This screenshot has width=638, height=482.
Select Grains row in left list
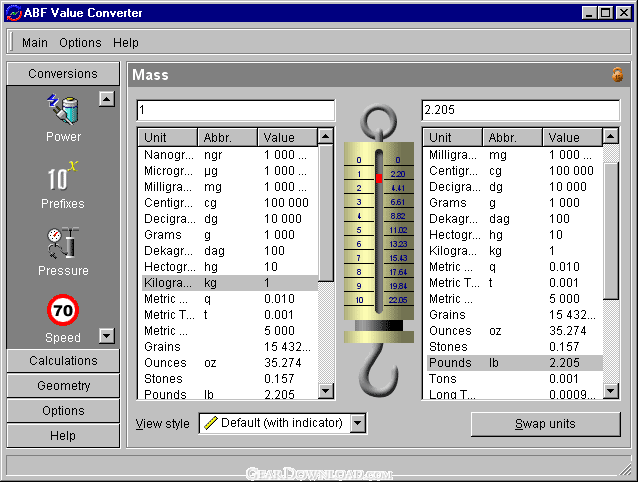[x=228, y=347]
